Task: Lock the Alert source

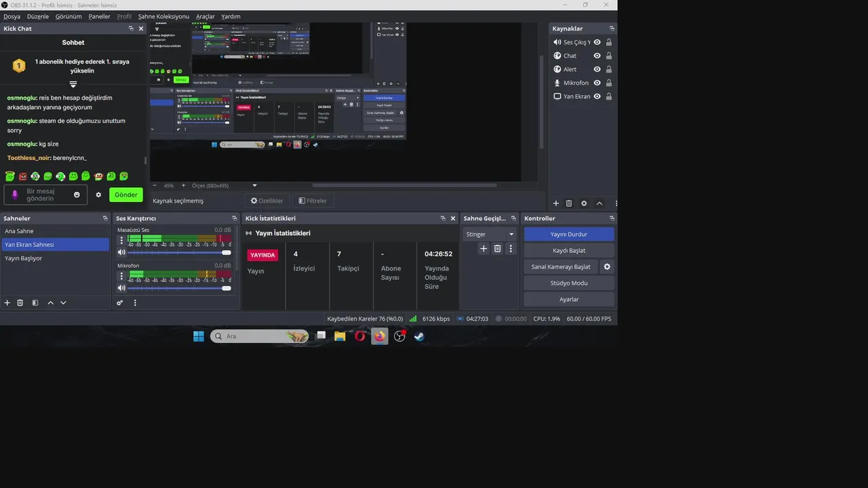Action: point(609,69)
